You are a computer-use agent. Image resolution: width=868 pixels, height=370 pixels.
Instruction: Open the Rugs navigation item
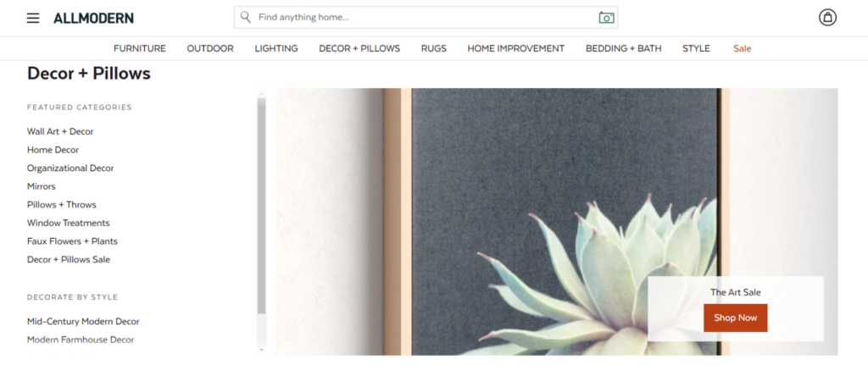click(x=434, y=48)
